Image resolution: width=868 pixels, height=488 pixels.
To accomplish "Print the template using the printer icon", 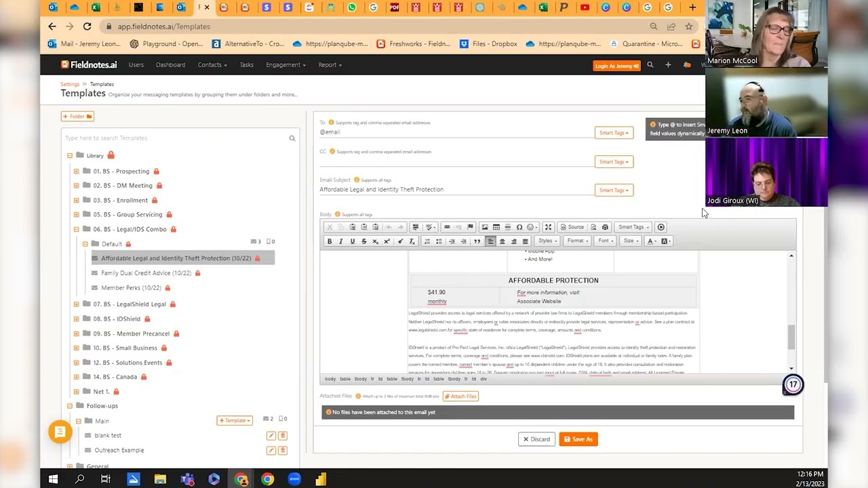I will point(605,227).
